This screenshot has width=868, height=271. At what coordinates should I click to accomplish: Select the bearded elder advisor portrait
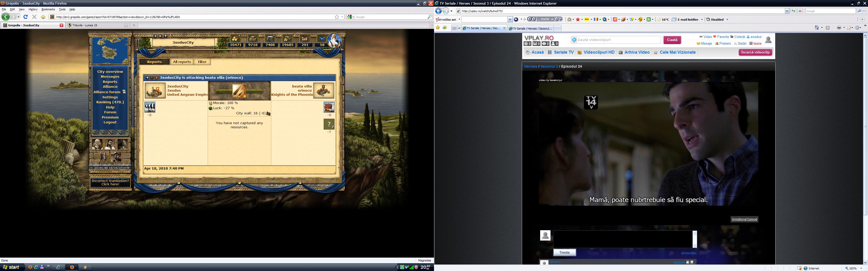[97, 144]
